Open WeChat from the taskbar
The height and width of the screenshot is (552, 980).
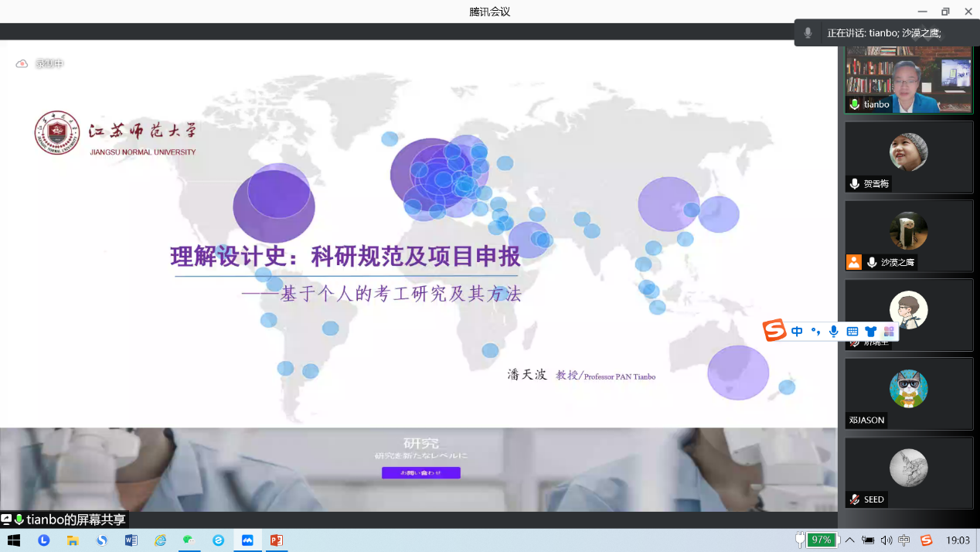coord(188,540)
